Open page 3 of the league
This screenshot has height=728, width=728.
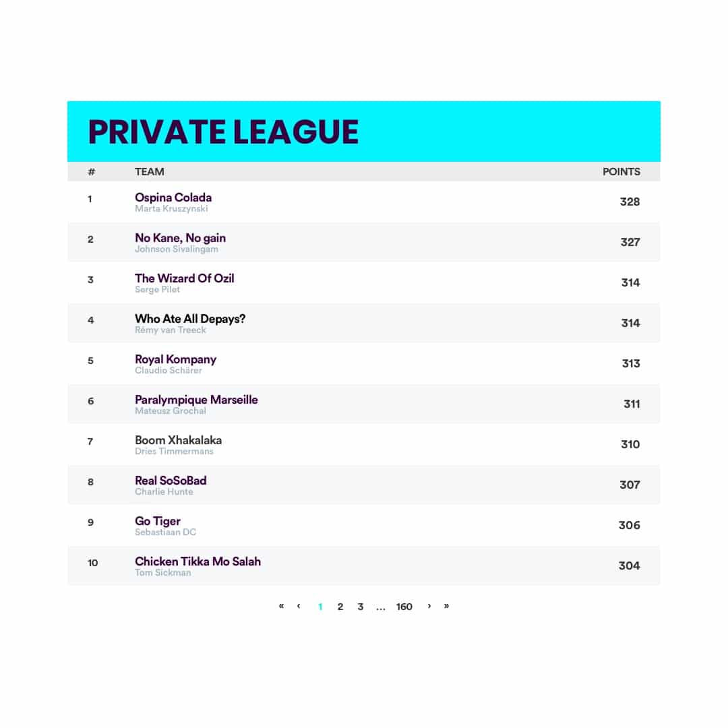point(361,607)
